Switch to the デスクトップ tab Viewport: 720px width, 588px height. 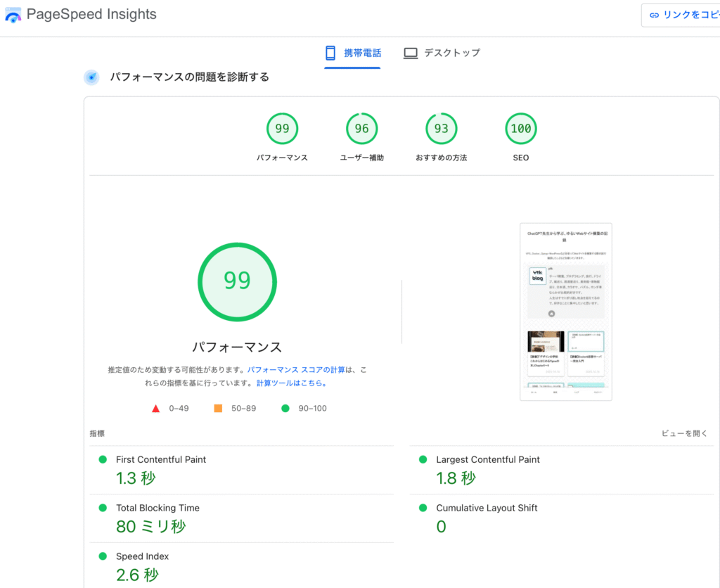pos(442,53)
